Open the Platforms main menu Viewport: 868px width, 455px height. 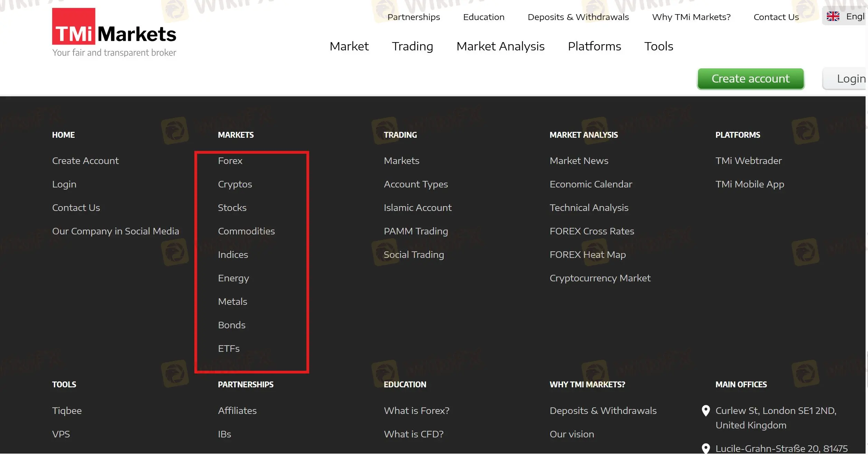[594, 46]
